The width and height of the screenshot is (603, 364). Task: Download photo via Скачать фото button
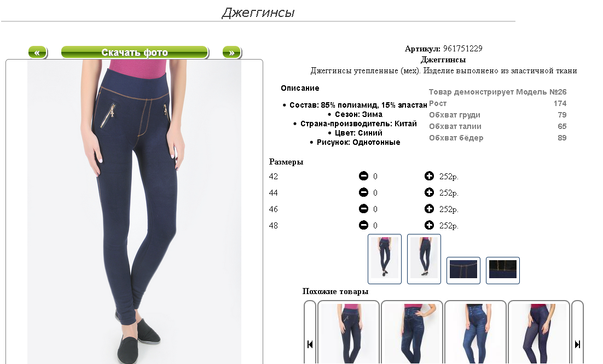135,52
